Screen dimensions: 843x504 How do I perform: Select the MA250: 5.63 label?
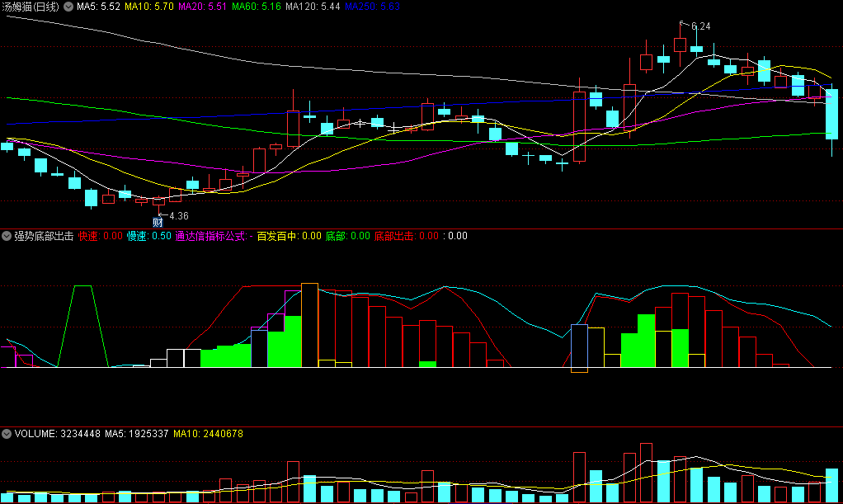point(372,7)
